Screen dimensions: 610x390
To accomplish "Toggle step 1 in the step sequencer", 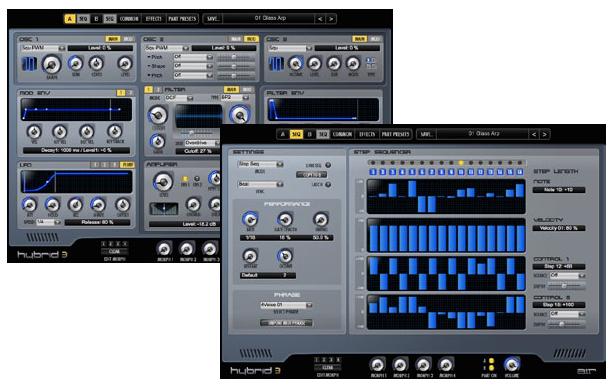I will (373, 172).
